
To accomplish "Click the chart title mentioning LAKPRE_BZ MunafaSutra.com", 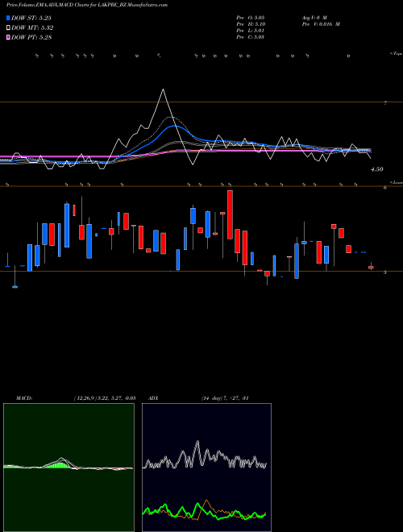I will [x=87, y=5].
